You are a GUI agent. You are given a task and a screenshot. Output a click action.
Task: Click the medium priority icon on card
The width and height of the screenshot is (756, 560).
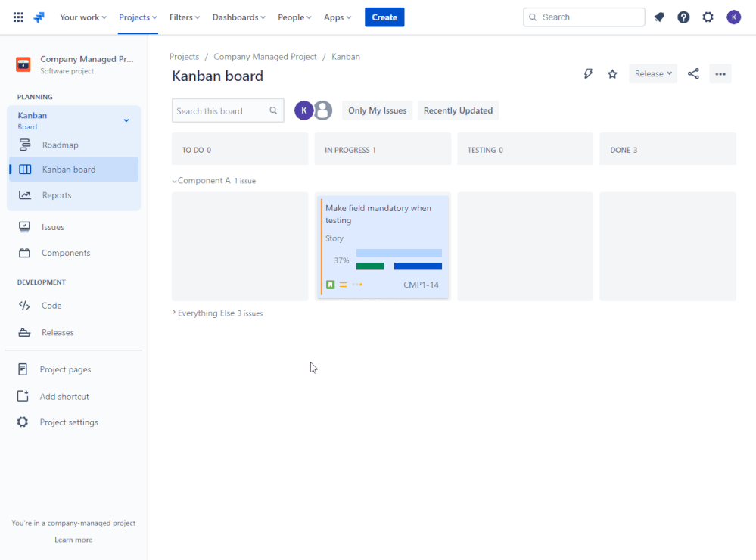point(343,285)
